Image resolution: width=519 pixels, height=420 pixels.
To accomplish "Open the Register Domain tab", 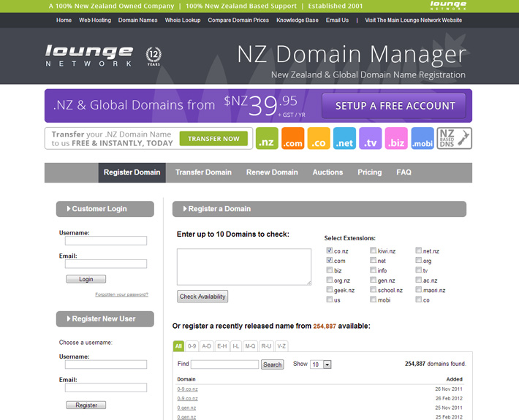I will tap(132, 172).
